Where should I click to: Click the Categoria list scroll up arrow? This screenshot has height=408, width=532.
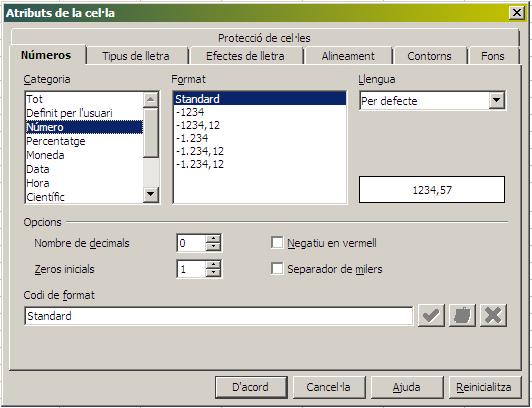pos(151,100)
